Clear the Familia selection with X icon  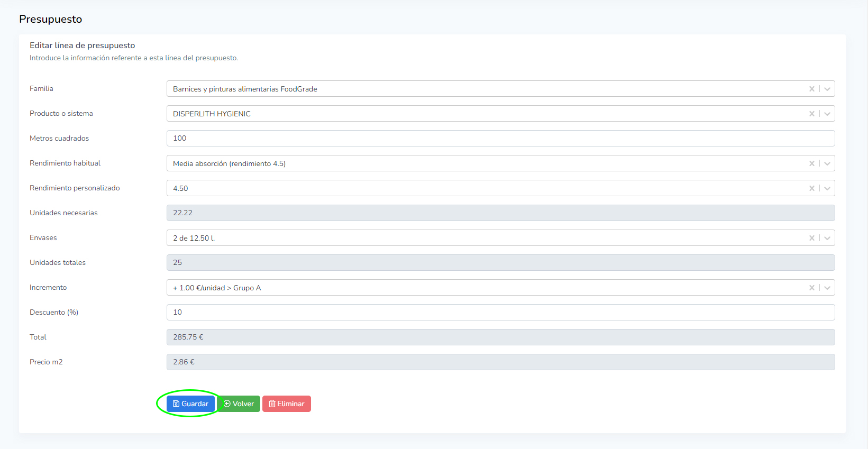pyautogui.click(x=811, y=89)
